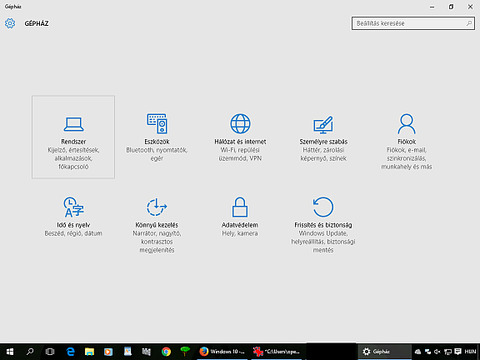Click the Gépház gear icon in header
Image resolution: width=480 pixels, height=360 pixels.
10,23
